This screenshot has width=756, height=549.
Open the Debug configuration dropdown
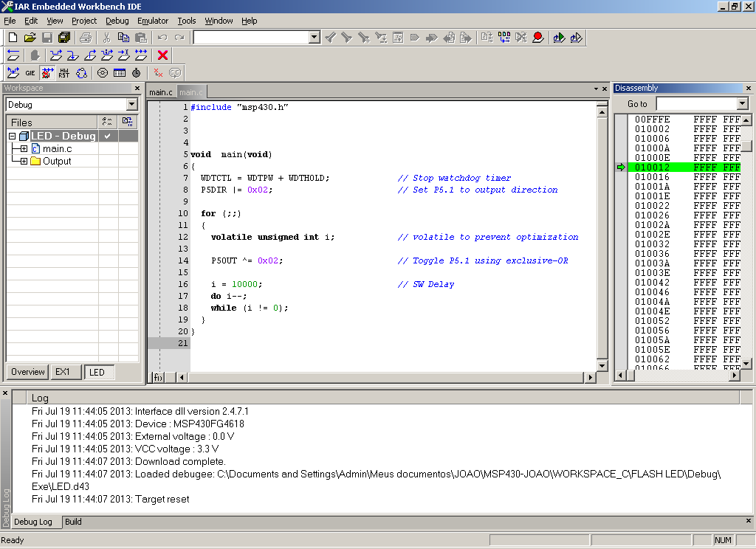click(131, 105)
